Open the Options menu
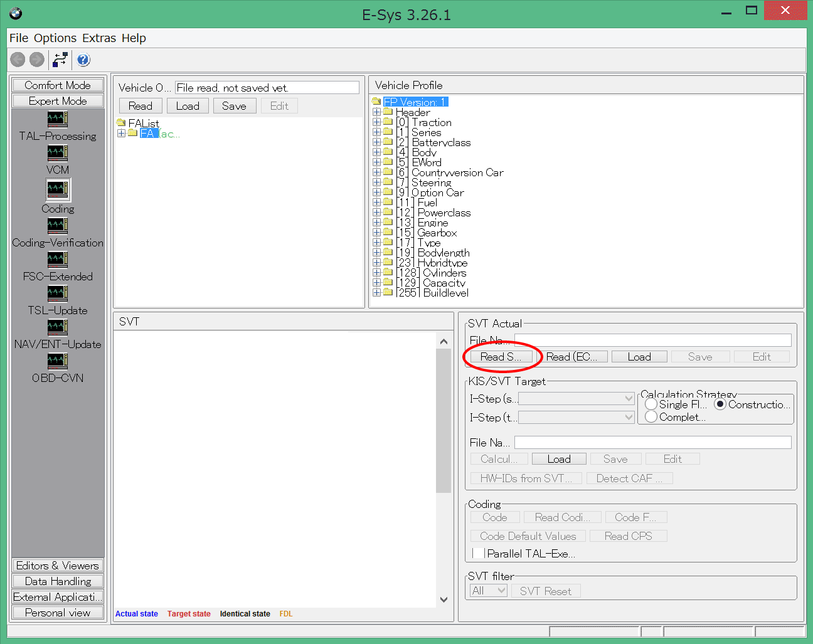Image resolution: width=813 pixels, height=644 pixels. coord(55,38)
